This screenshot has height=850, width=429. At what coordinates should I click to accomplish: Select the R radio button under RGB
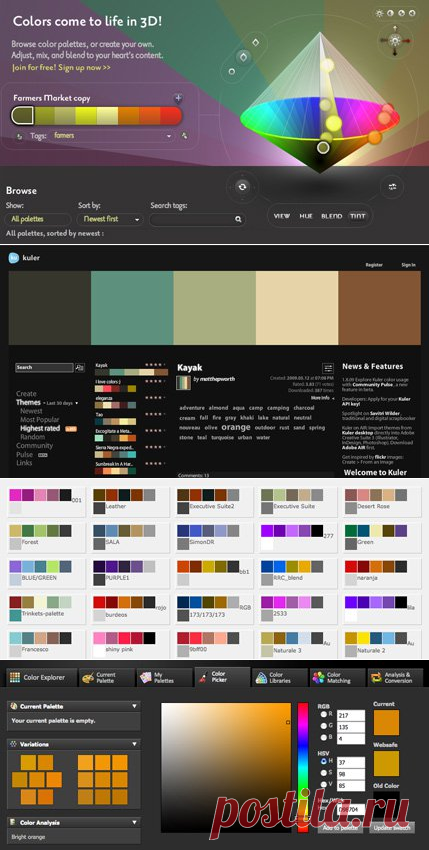click(x=324, y=714)
